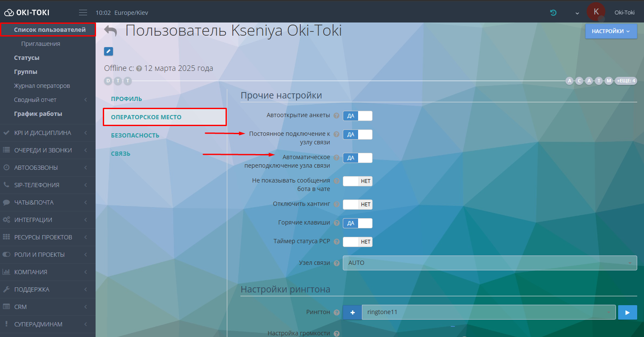Click the date 12 марта 2025 года

pos(178,68)
